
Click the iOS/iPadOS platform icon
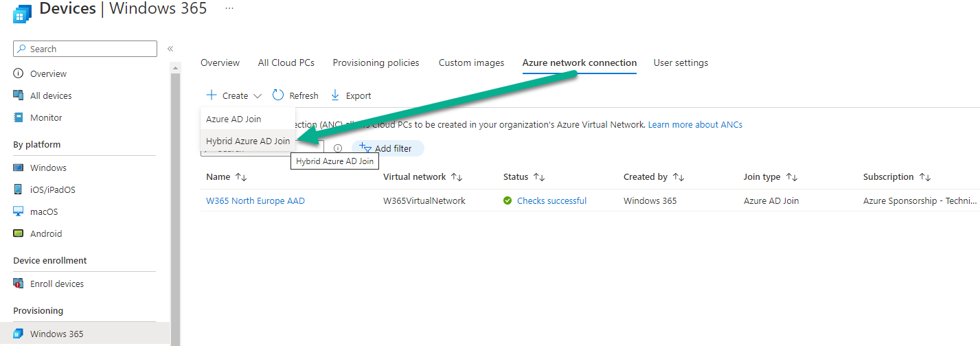tap(19, 189)
